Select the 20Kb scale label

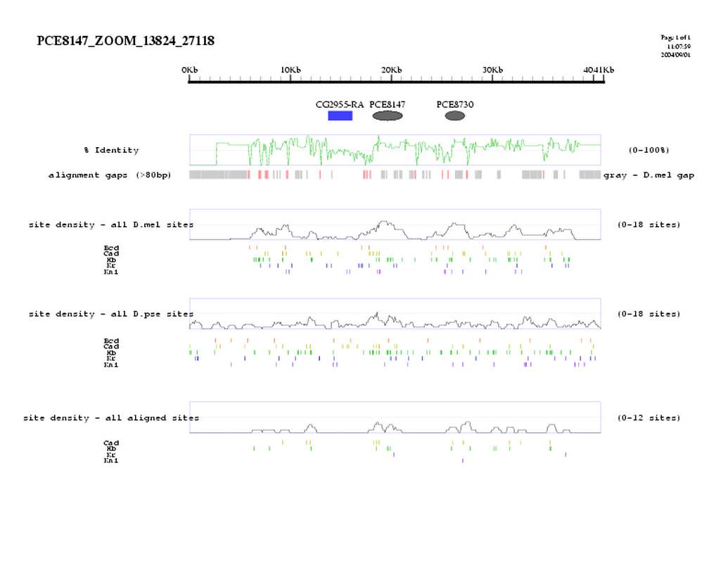pos(391,70)
